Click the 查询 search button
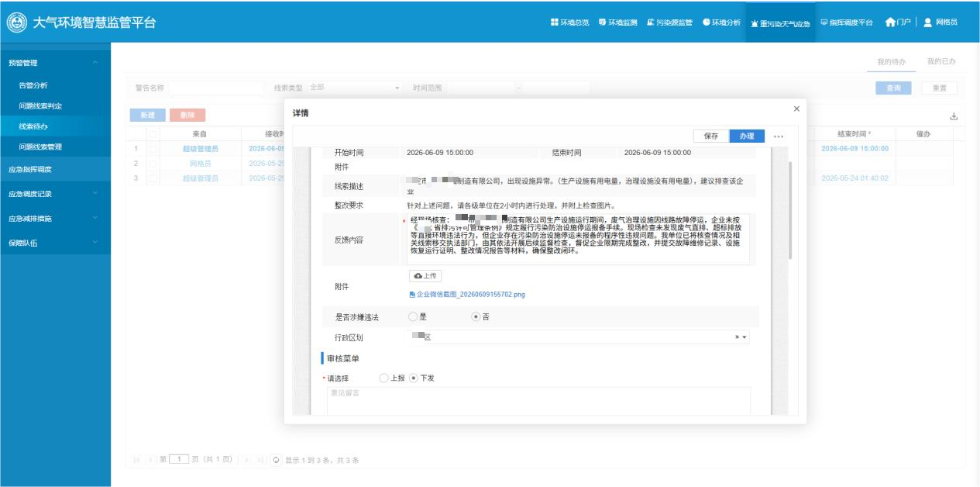 (x=893, y=88)
